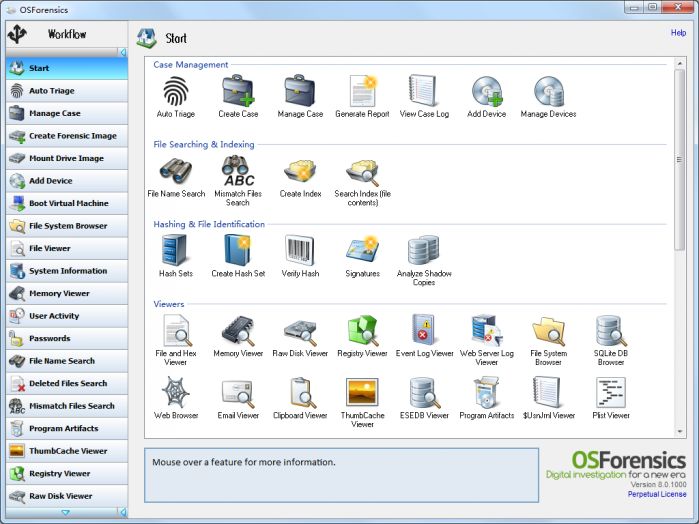Select Registry Viewer in Workflow sidebar
This screenshot has height=524, width=699.
pos(67,473)
